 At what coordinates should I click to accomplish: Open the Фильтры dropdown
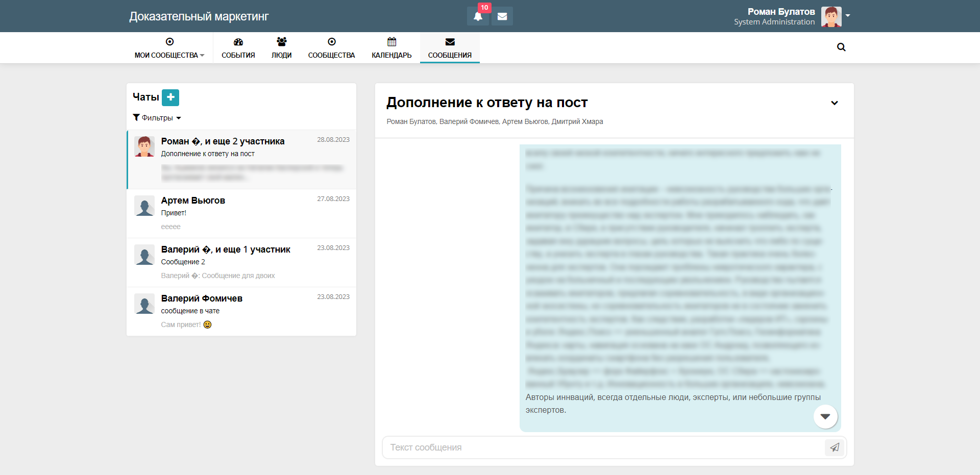point(157,118)
